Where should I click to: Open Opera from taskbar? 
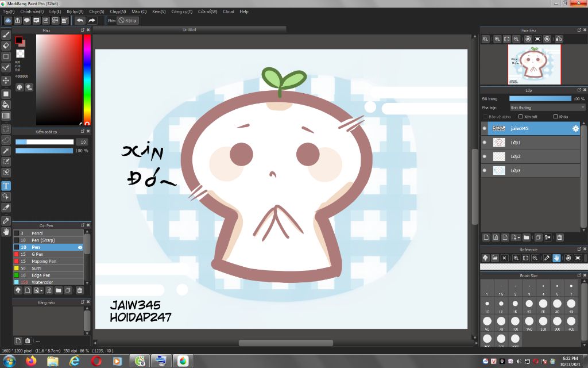[x=96, y=361]
